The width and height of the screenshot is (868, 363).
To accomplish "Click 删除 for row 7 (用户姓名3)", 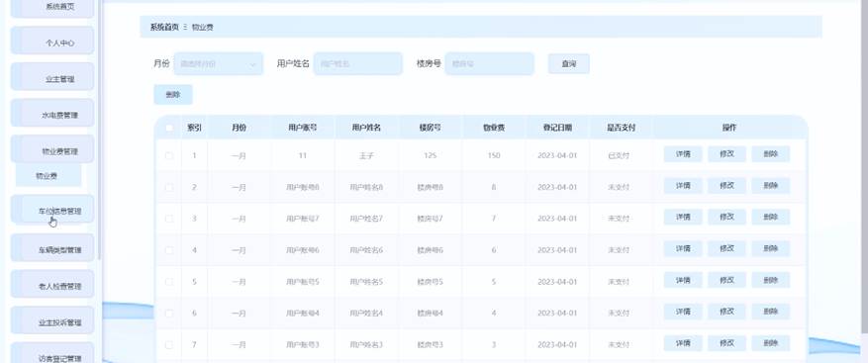I will click(x=771, y=343).
